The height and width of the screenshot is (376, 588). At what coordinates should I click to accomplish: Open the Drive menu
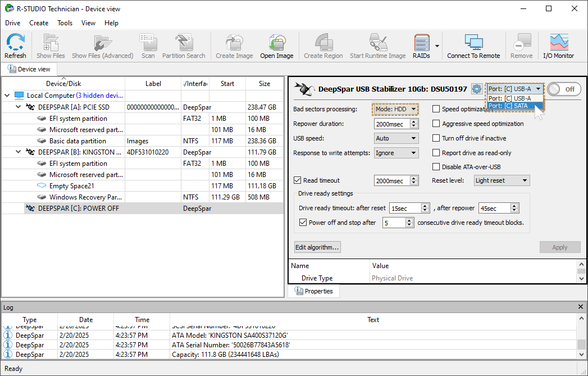pos(13,23)
